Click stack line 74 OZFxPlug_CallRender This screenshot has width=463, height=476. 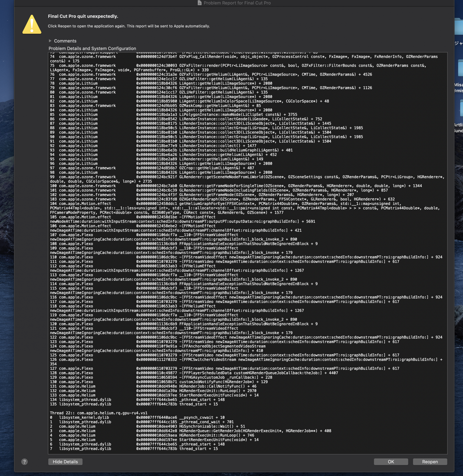coord(244,59)
